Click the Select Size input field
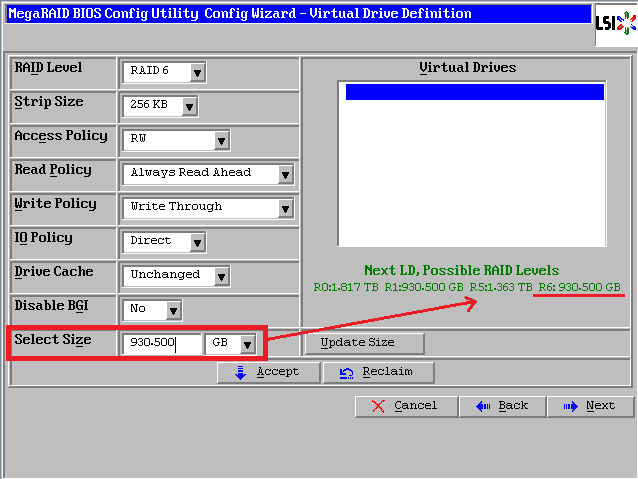This screenshot has width=638, height=479. click(x=160, y=344)
